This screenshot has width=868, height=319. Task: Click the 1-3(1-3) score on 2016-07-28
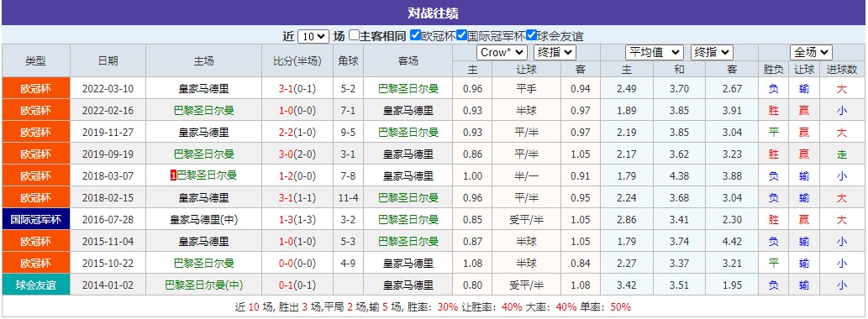(297, 219)
